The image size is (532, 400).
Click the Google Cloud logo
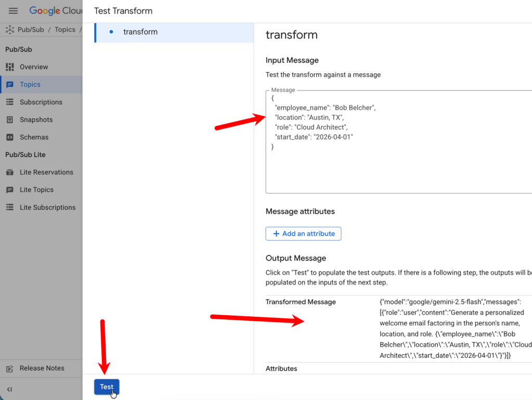(55, 11)
